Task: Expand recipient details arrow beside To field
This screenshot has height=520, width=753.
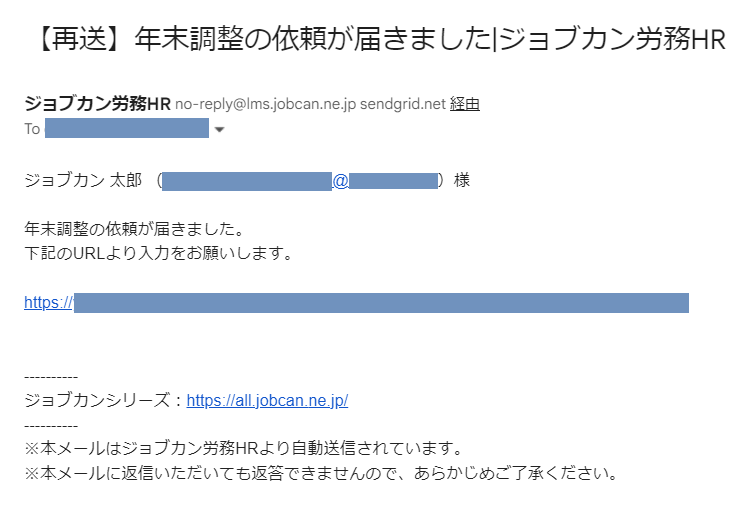Action: pos(219,129)
